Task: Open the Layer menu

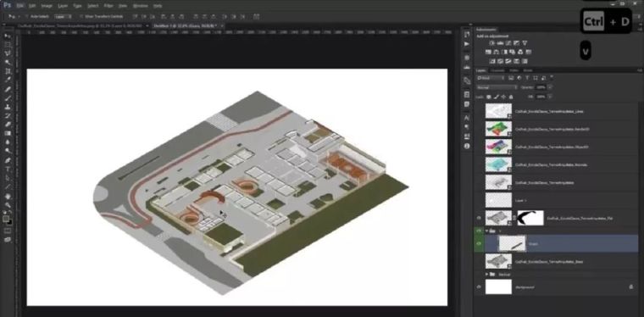Action: [x=63, y=6]
